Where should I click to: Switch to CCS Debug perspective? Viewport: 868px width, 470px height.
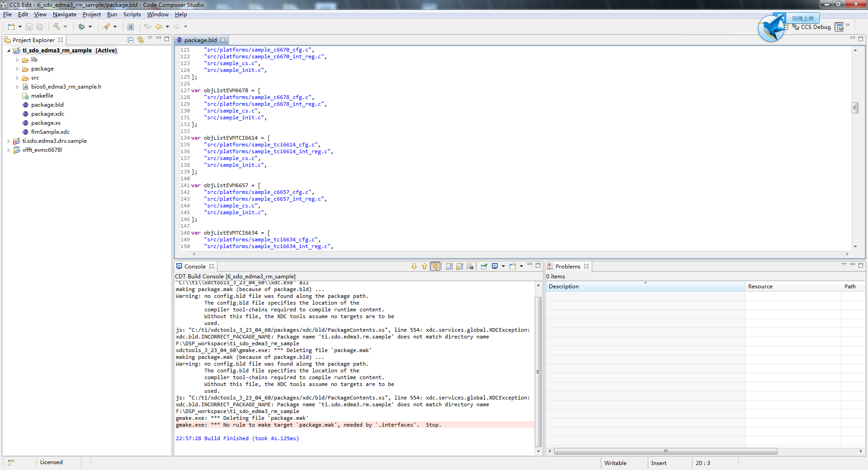(x=811, y=27)
